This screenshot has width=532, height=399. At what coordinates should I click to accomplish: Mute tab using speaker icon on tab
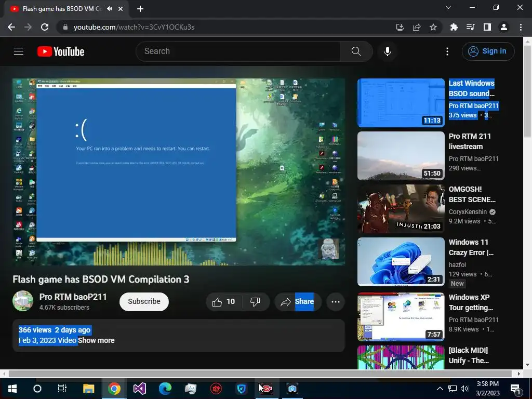[x=109, y=9]
